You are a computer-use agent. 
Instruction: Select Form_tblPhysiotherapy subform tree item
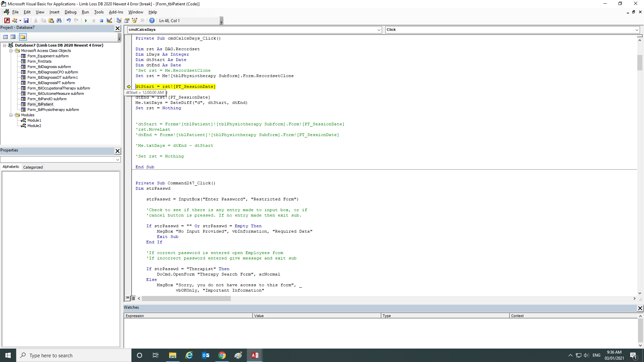pyautogui.click(x=53, y=110)
